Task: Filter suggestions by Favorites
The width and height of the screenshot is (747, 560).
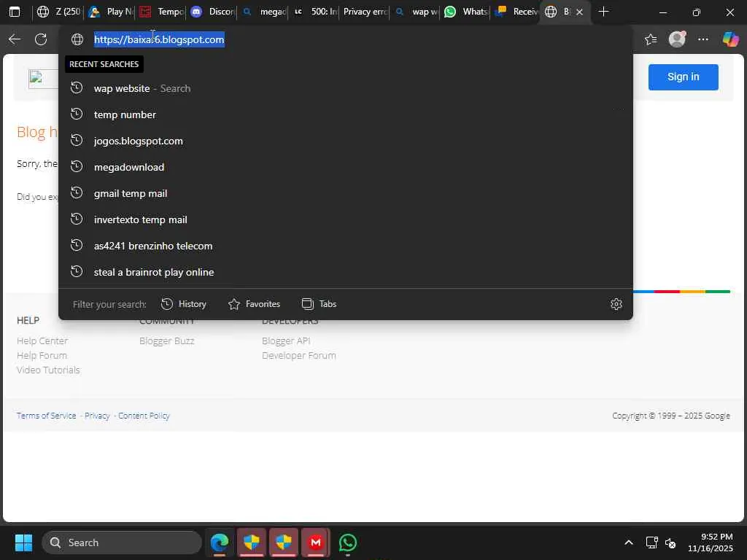Action: (x=254, y=304)
